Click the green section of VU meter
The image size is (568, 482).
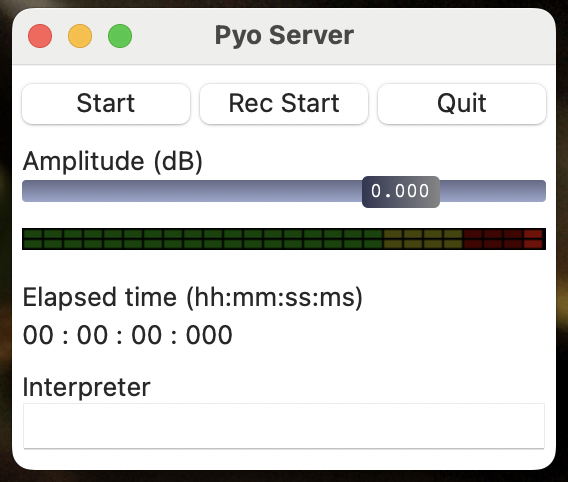click(203, 239)
